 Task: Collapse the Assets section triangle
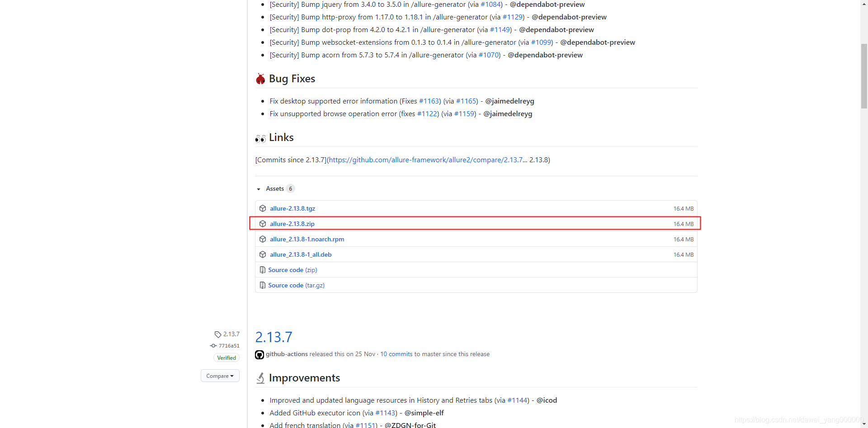click(259, 189)
